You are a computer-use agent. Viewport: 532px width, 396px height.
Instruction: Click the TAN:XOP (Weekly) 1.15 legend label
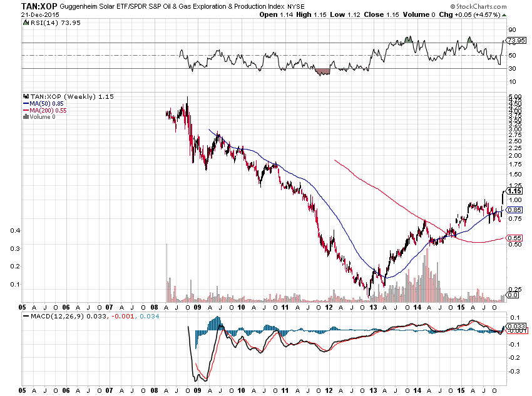(72, 96)
